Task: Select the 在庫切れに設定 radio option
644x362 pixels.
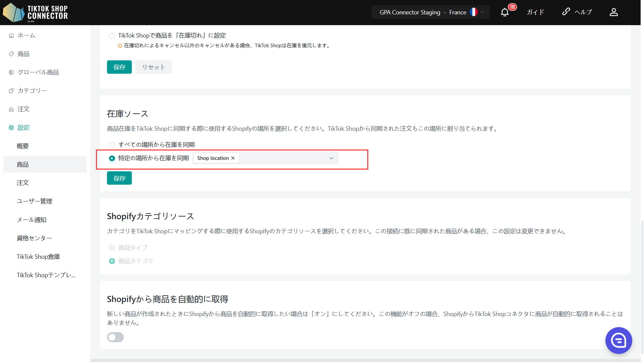Action: point(112,36)
